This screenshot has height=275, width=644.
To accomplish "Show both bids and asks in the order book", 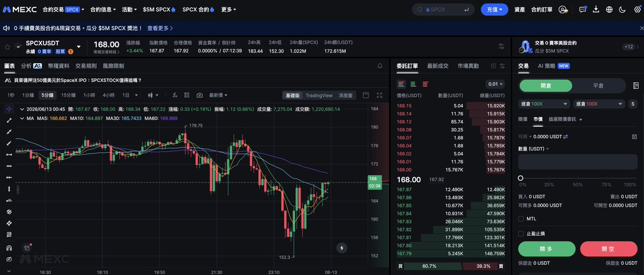I will 401,84.
